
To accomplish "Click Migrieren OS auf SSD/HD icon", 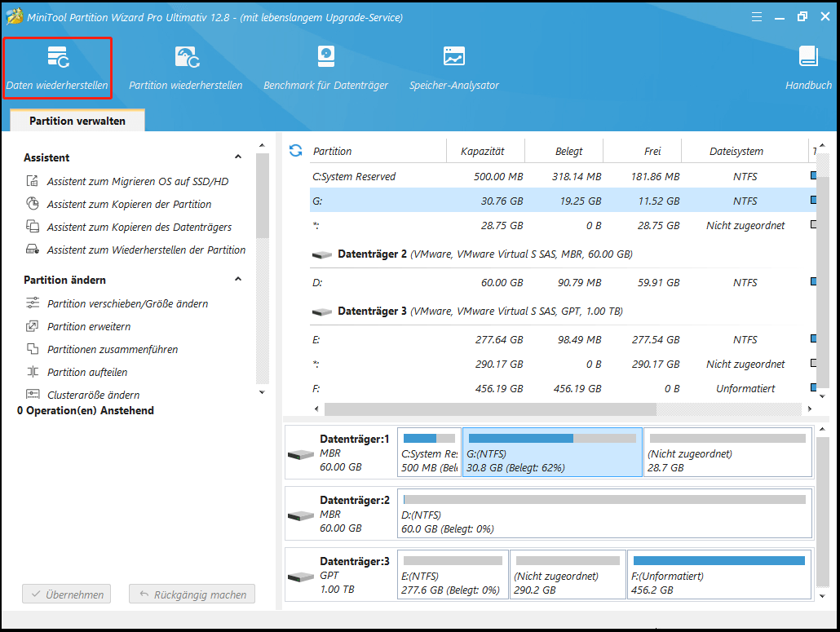I will tap(33, 181).
